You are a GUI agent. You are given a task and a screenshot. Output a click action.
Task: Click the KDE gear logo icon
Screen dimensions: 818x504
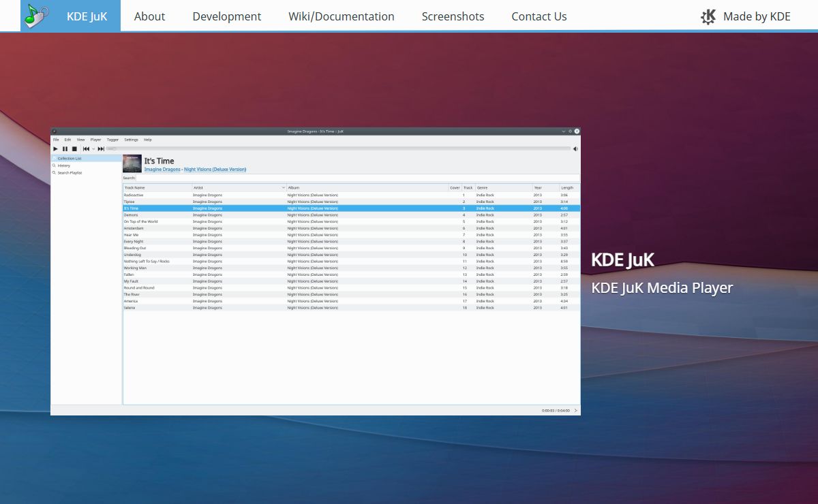pyautogui.click(x=709, y=16)
